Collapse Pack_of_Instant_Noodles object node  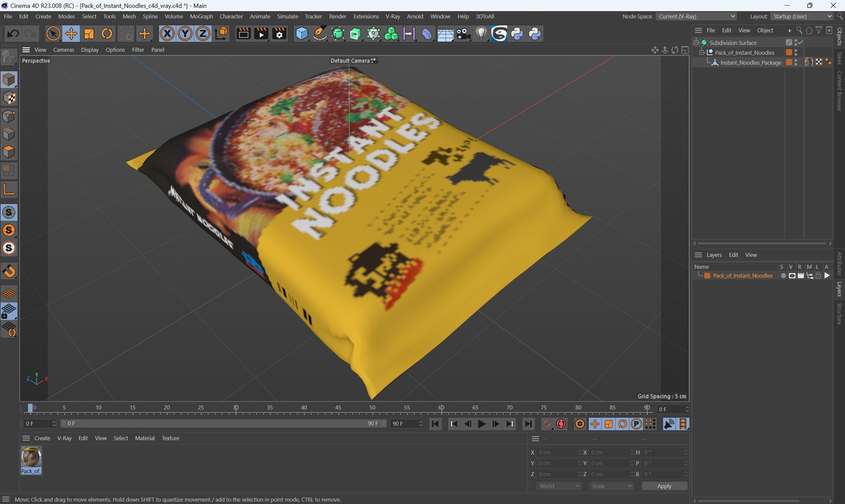pyautogui.click(x=702, y=52)
